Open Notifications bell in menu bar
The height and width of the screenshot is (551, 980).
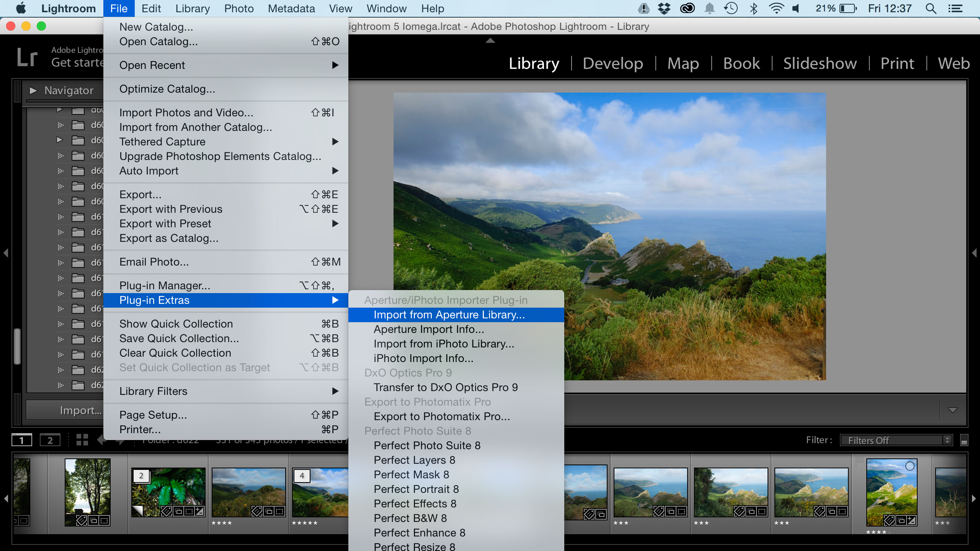pyautogui.click(x=709, y=8)
